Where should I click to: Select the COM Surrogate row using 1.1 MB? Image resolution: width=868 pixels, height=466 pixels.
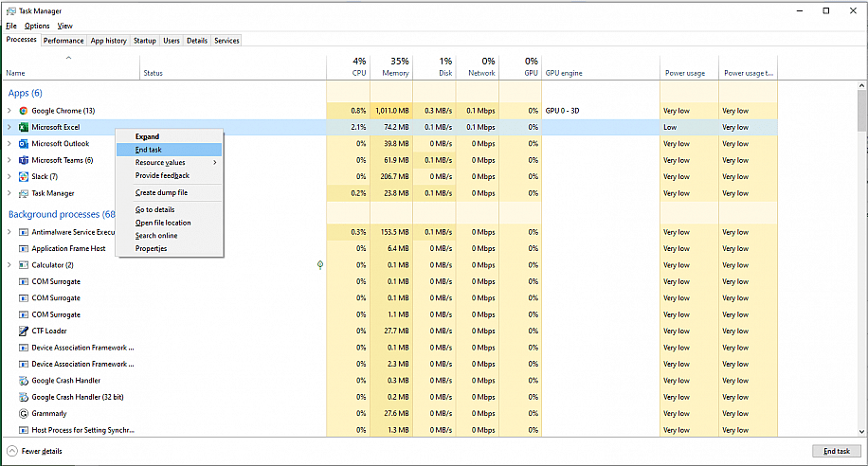pos(390,314)
